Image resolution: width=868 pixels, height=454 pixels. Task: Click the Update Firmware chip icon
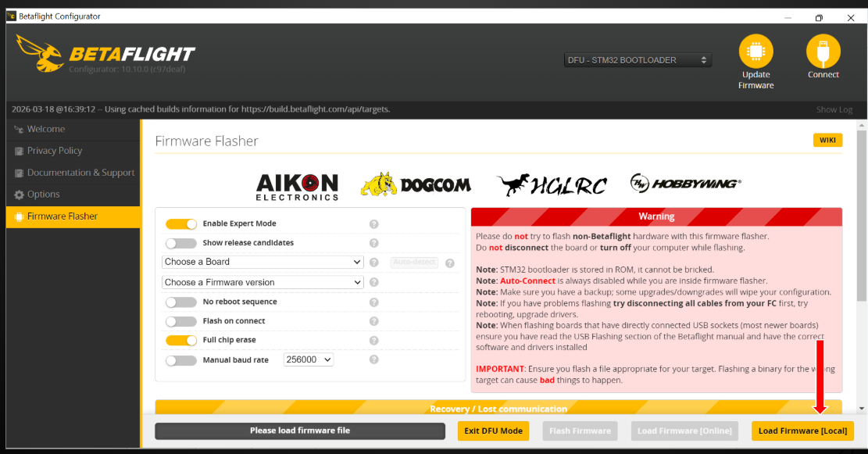tap(755, 52)
